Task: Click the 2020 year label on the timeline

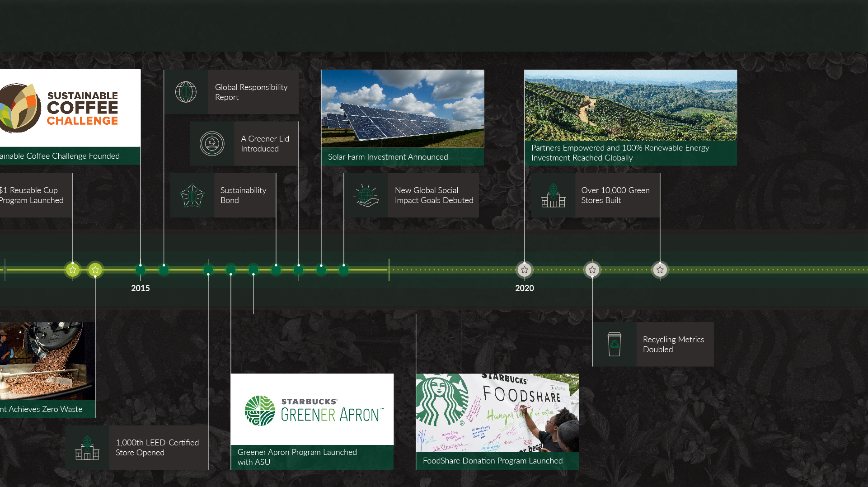Action: pos(525,288)
